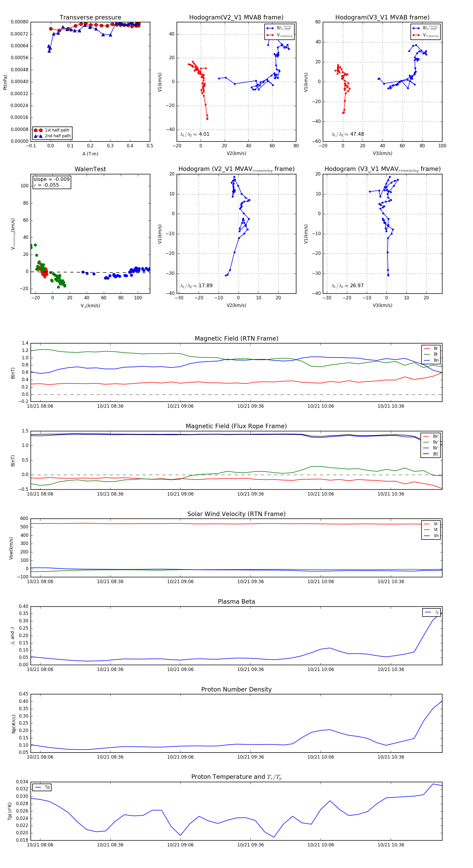The width and height of the screenshot is (473, 868).
Task: Click the 'Bn' legend entry
Action: coord(431,360)
